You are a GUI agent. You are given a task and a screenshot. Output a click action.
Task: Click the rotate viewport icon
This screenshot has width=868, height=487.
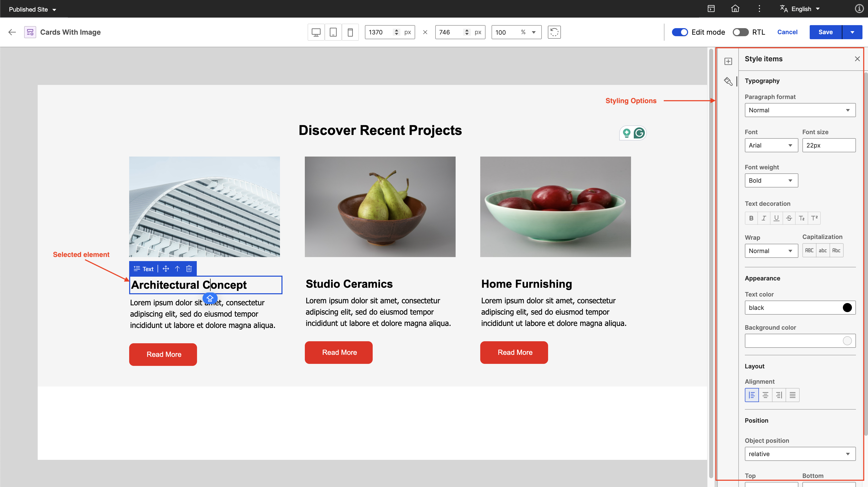tap(554, 32)
